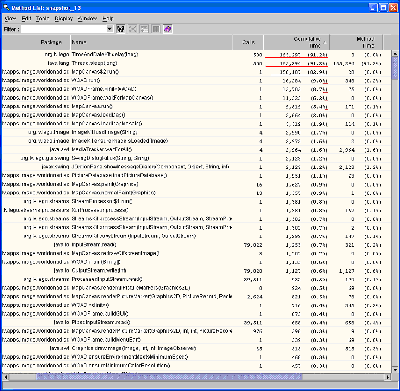Open the View menu
This screenshot has width=400, height=391.
click(x=10, y=19)
